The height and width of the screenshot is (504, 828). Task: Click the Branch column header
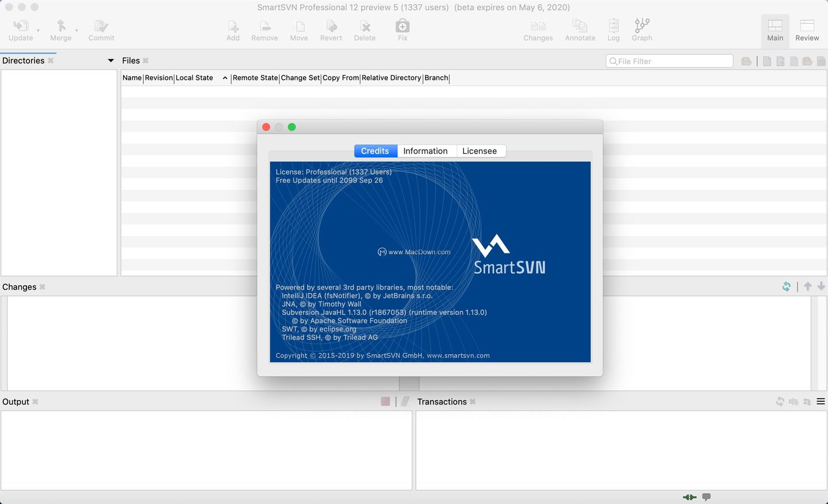pyautogui.click(x=436, y=78)
